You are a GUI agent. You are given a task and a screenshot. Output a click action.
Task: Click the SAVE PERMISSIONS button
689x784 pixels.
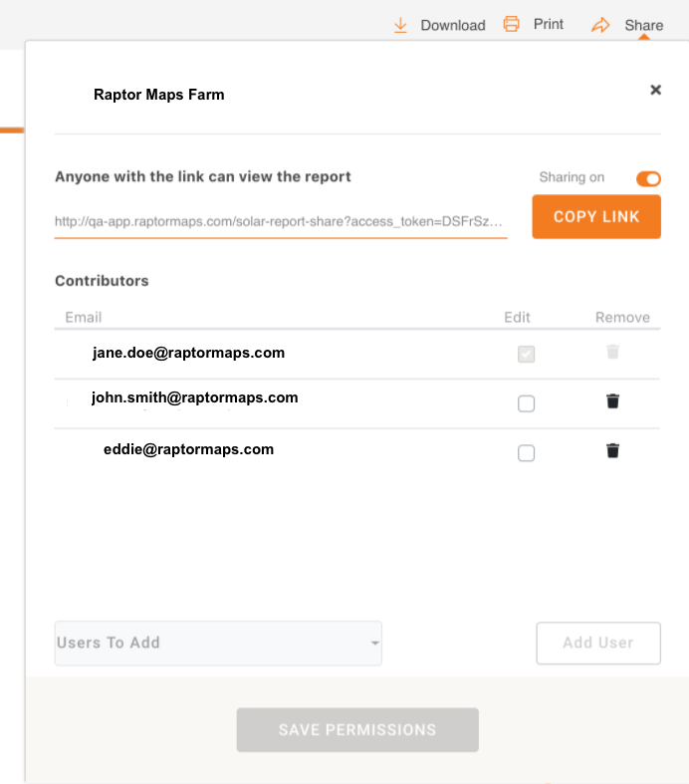tap(357, 729)
